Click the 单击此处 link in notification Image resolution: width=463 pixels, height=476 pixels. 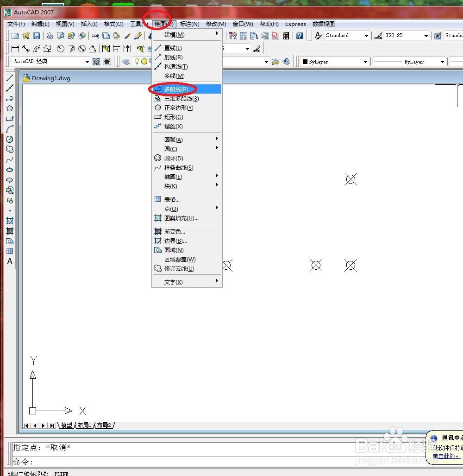(x=446, y=456)
